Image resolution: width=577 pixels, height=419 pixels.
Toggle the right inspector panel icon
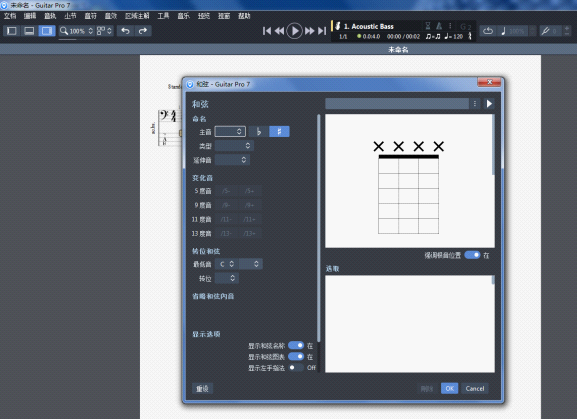click(x=47, y=31)
